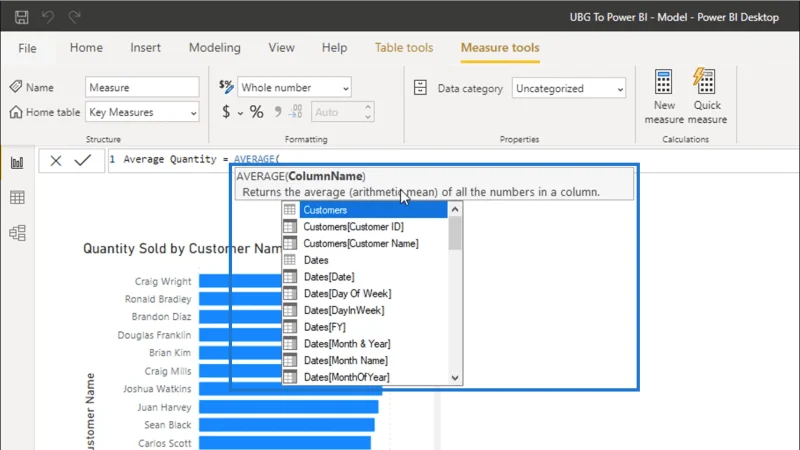Viewport: 800px width, 450px height.
Task: Click the Craig Wright bar in chart
Action: (x=240, y=281)
